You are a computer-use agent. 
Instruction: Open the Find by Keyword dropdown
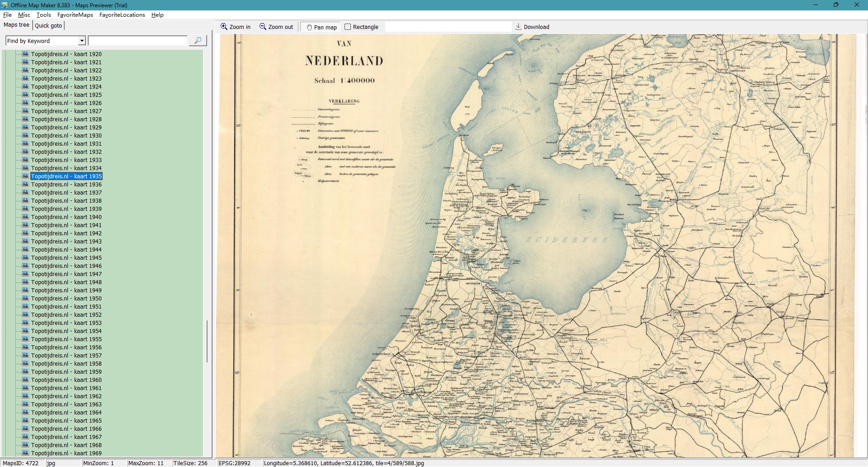[82, 41]
